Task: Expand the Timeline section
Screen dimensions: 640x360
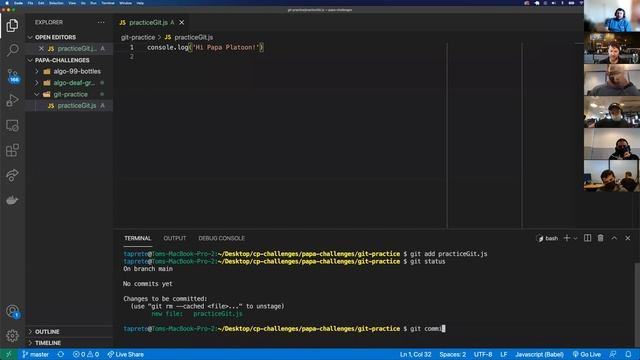Action: pyautogui.click(x=48, y=343)
